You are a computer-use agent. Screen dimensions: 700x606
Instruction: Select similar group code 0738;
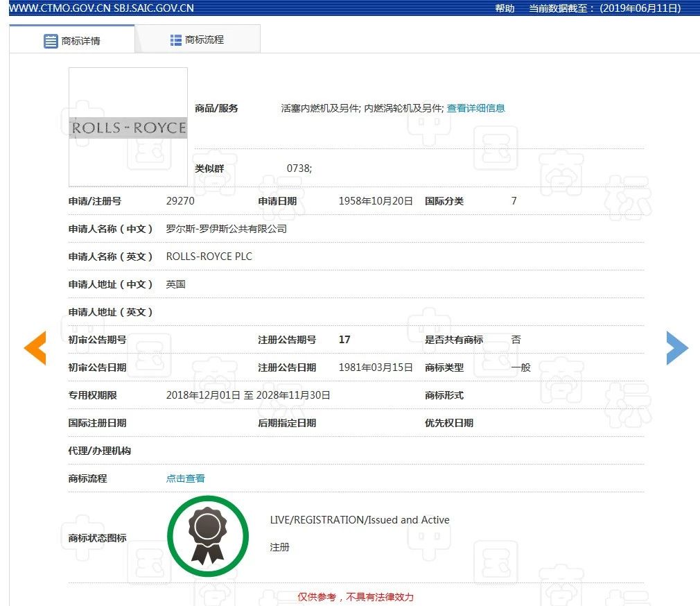click(x=299, y=168)
